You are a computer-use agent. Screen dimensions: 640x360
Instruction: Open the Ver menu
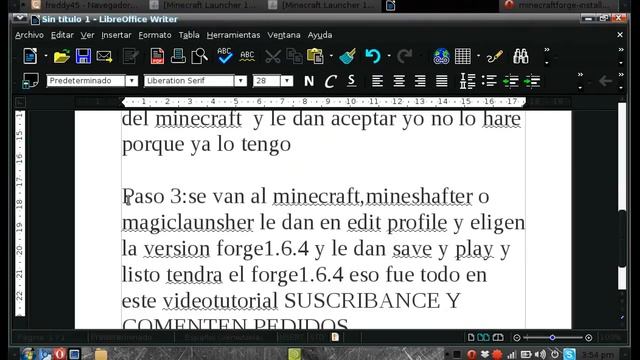tap(87, 35)
